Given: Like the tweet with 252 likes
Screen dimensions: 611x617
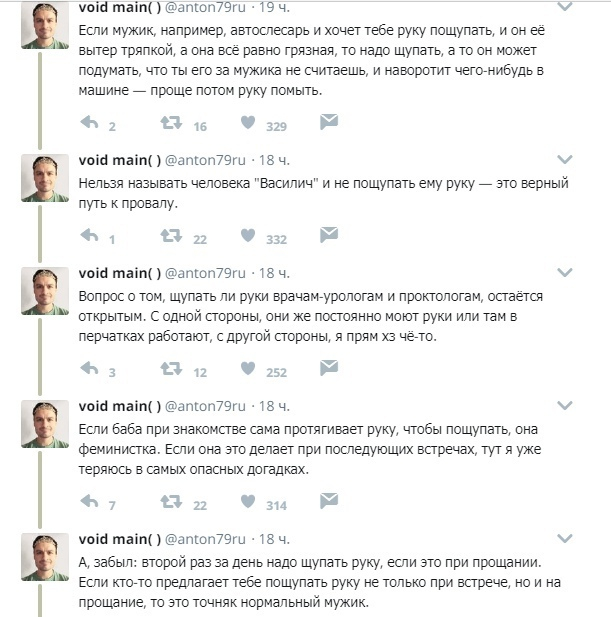Looking at the screenshot, I should [247, 370].
